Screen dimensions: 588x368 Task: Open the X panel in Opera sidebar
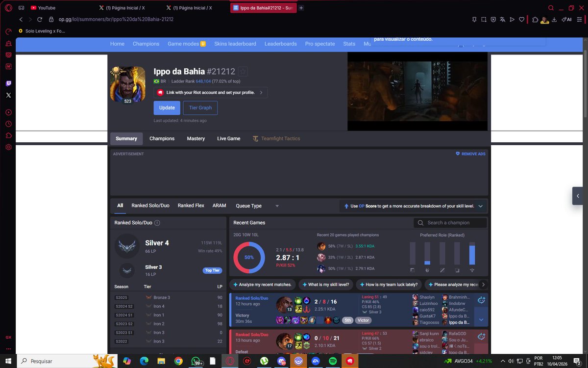point(8,95)
